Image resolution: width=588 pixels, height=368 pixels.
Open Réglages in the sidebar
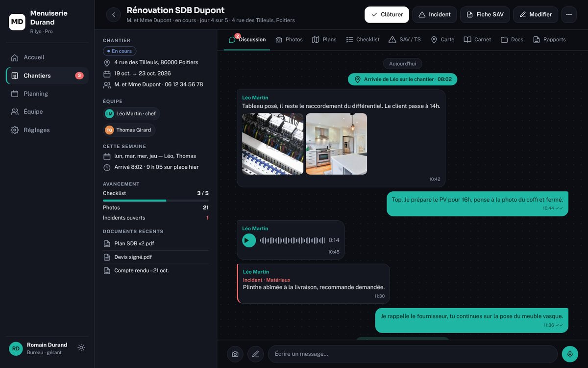click(x=47, y=130)
